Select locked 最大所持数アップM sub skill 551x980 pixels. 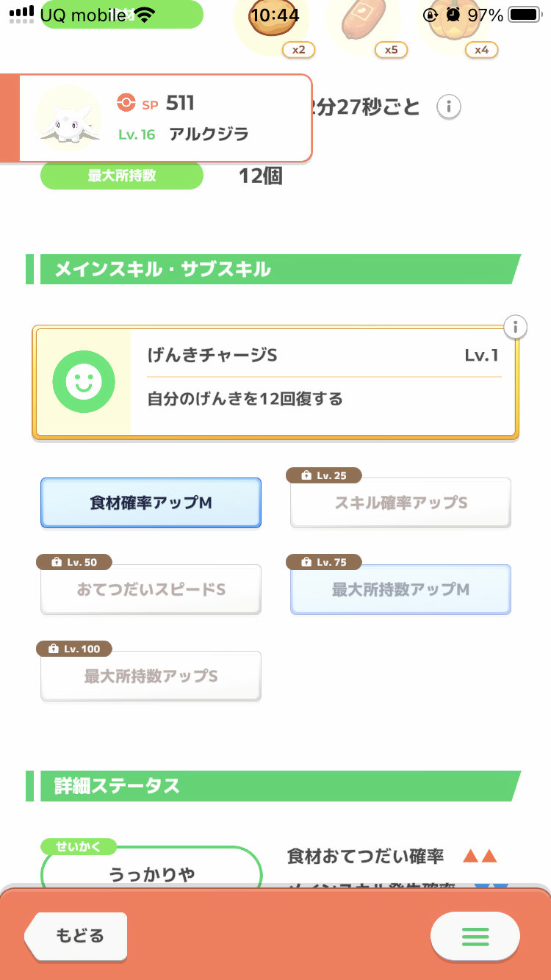pos(400,590)
